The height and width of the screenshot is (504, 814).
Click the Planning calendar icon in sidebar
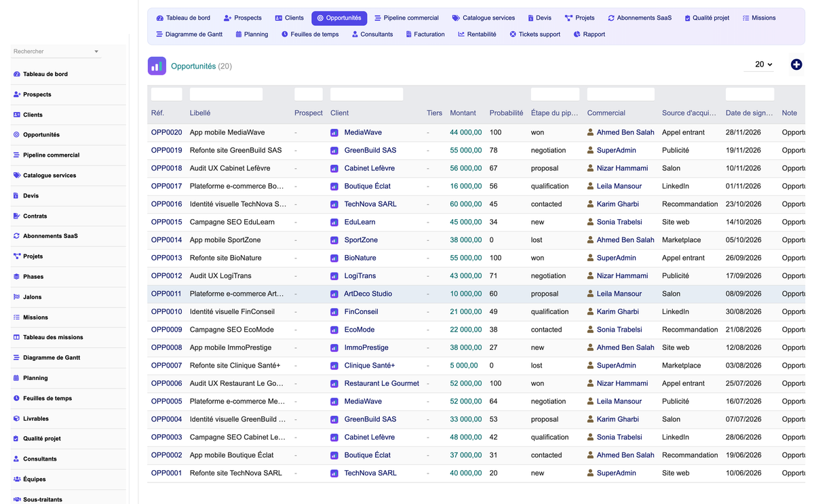(16, 378)
